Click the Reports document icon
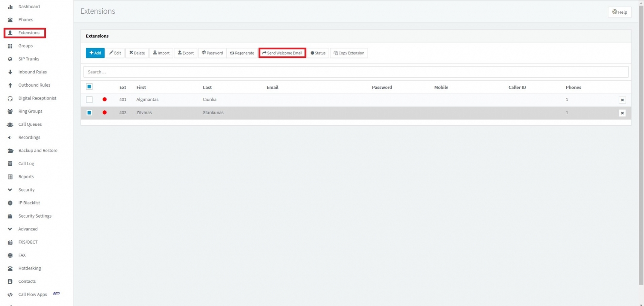Image resolution: width=644 pixels, height=306 pixels. click(x=10, y=177)
